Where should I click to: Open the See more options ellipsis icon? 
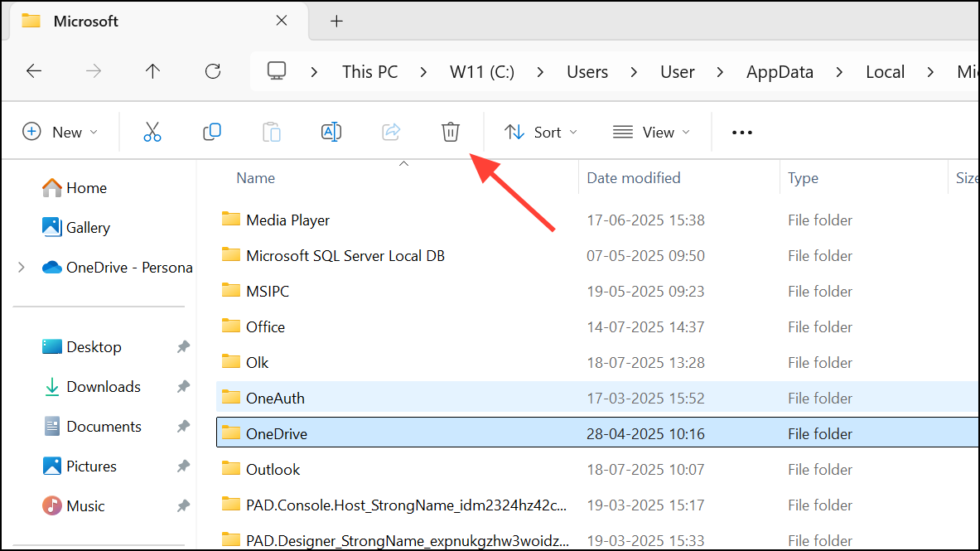[x=741, y=132]
